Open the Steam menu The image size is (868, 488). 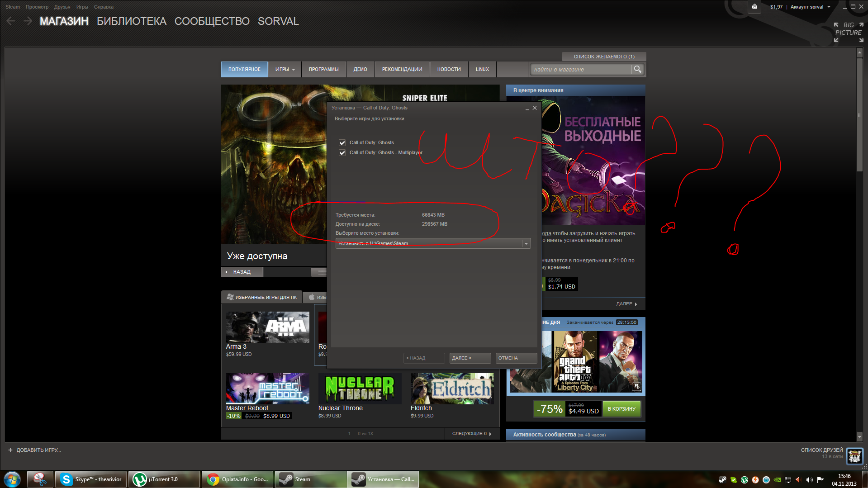pos(13,7)
